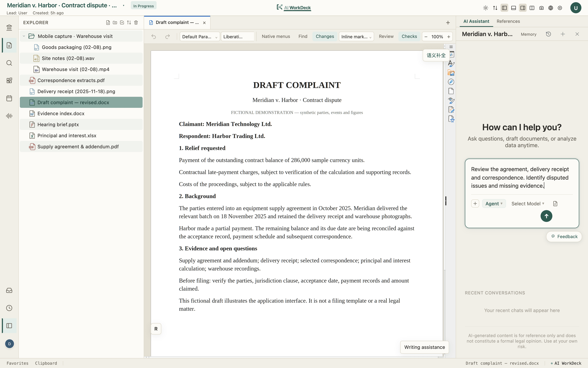Open the blank page icon in editor sidebar
This screenshot has width=588, height=368.
pyautogui.click(x=451, y=91)
